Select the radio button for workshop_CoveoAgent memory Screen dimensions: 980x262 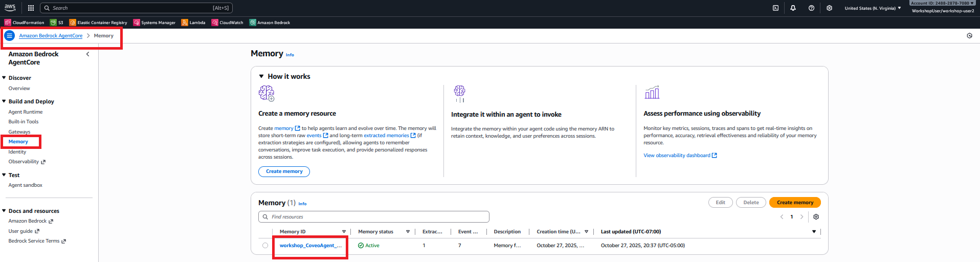(265, 246)
